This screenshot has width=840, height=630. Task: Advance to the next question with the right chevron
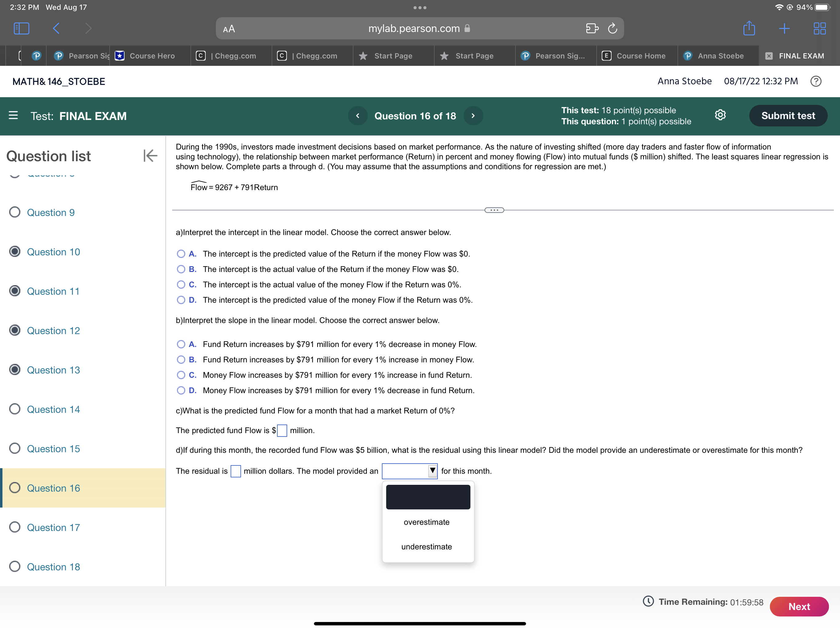473,116
